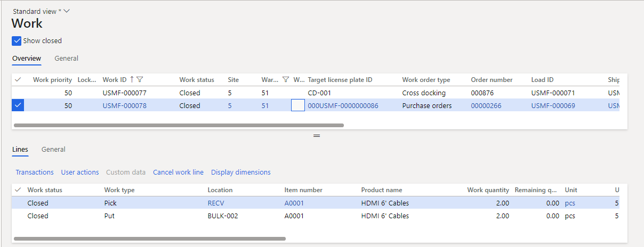Screen dimensions: 644x247
Task: Select all rows in the work grid
Action: tap(18, 80)
